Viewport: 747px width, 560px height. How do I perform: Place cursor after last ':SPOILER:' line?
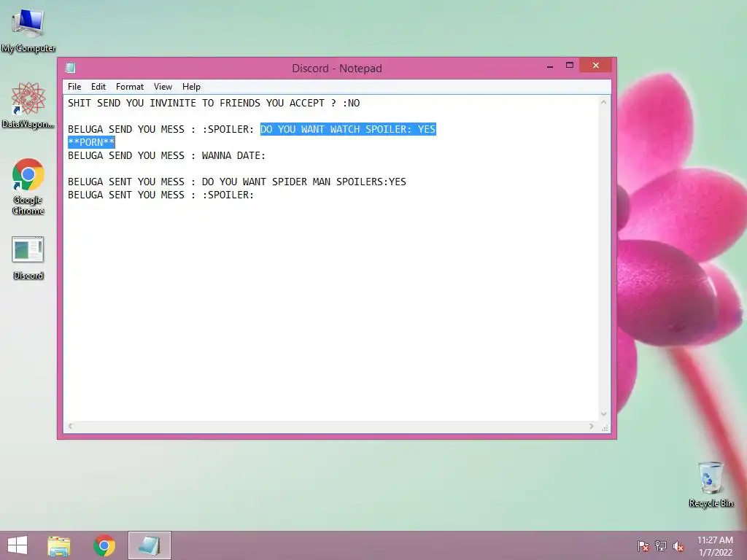coord(255,195)
